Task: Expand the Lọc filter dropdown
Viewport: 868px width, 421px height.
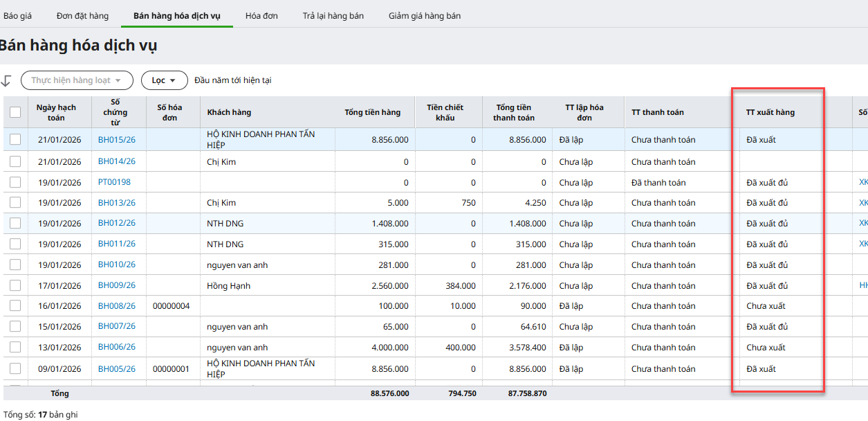Action: click(x=164, y=80)
